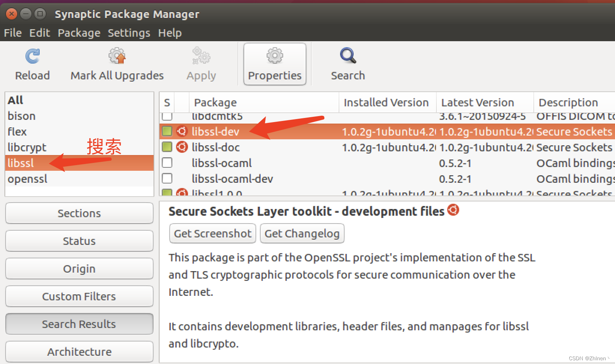Click the Ubuntu logo after the description title
The width and height of the screenshot is (615, 364).
453,210
